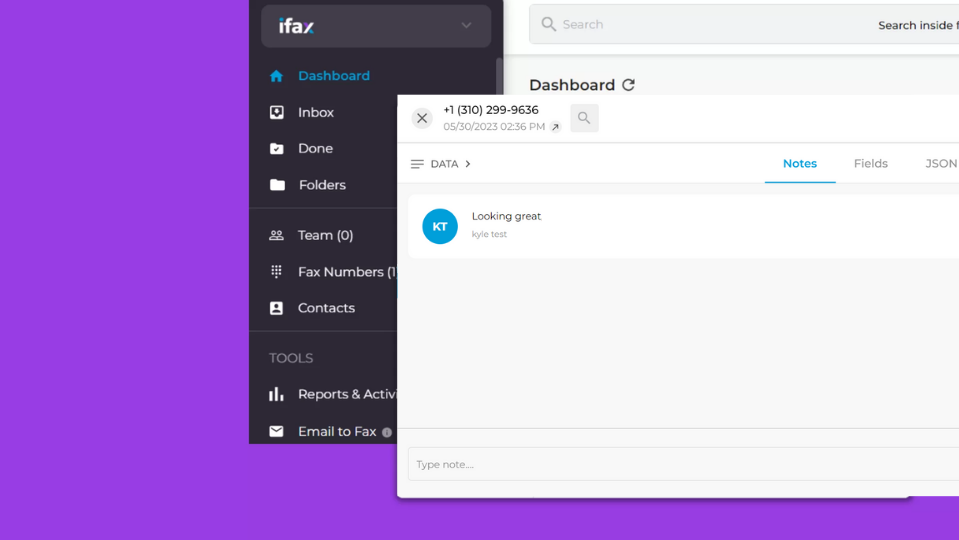Open the ifax account dropdown chevron
Screen dimensions: 959x540
[x=466, y=26]
